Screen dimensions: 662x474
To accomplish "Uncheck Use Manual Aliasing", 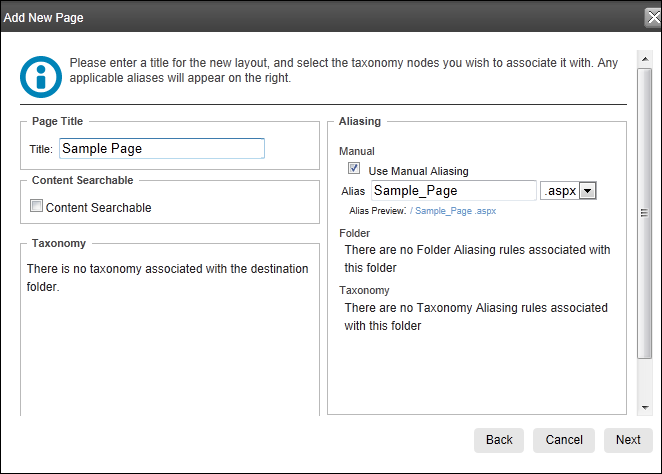I will pyautogui.click(x=354, y=168).
